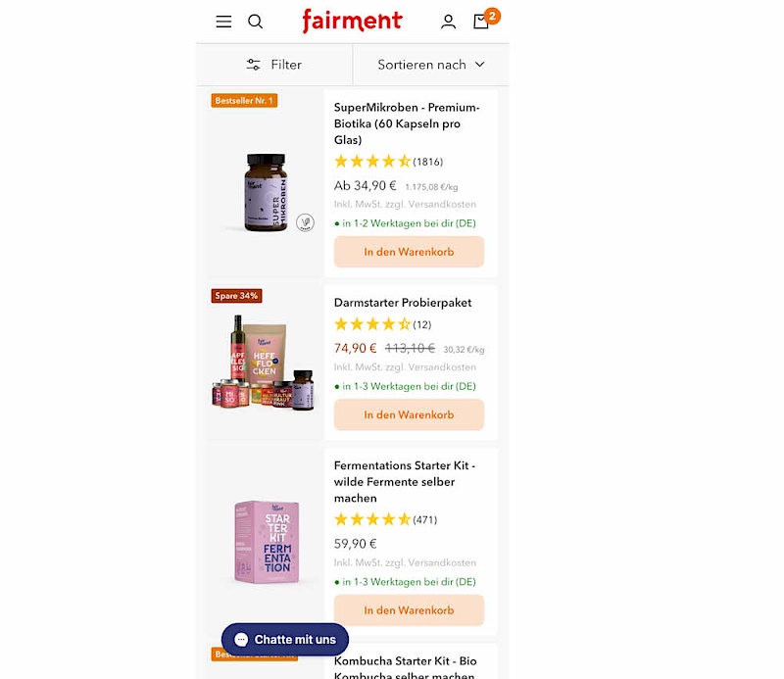Click the vegan badge on SuperMikroben
This screenshot has height=679, width=784.
[305, 222]
